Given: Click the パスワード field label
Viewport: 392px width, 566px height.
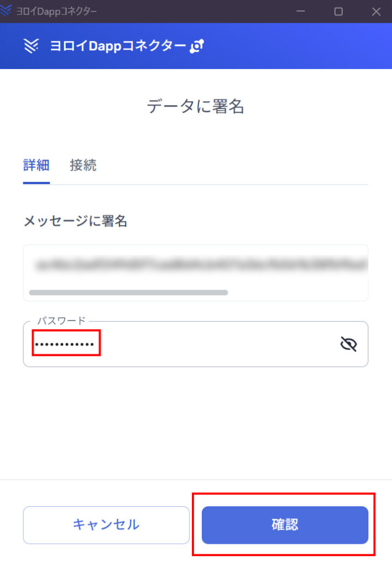Looking at the screenshot, I should coord(62,320).
